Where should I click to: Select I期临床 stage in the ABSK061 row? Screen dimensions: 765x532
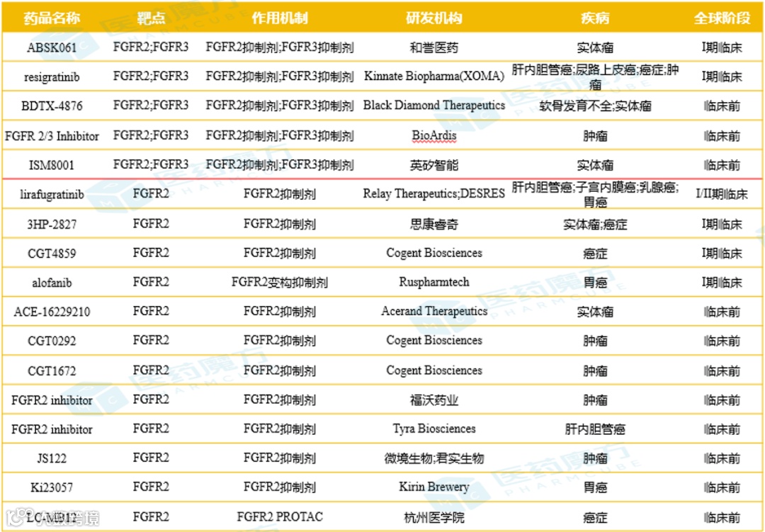[722, 48]
